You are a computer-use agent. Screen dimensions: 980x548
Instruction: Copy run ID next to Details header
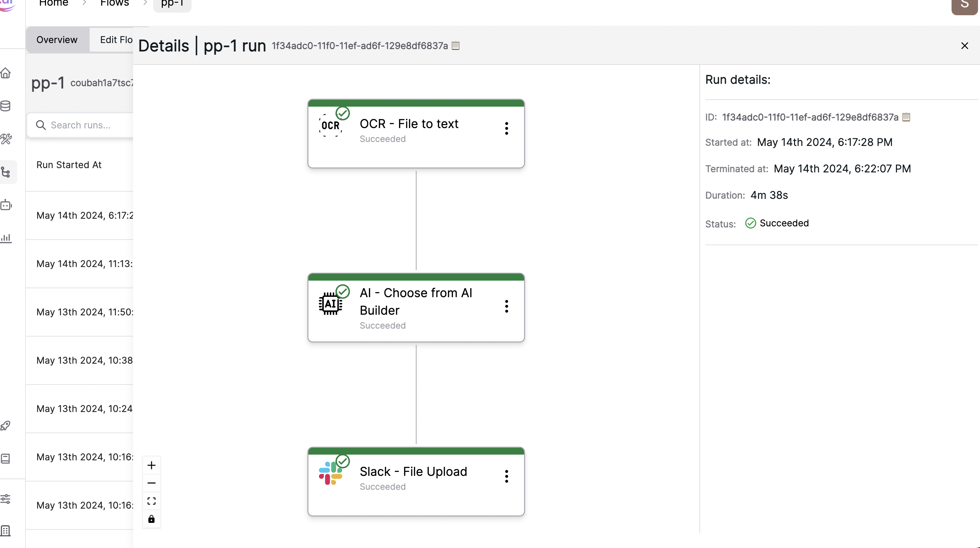456,46
